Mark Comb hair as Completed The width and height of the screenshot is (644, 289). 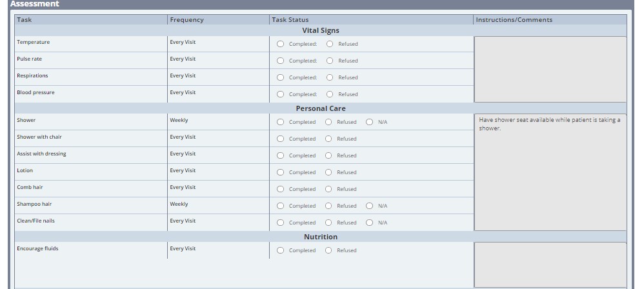click(x=280, y=189)
